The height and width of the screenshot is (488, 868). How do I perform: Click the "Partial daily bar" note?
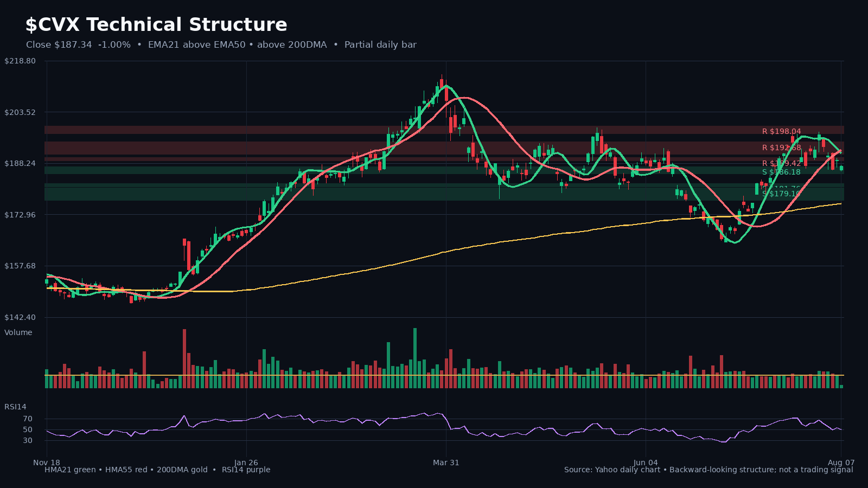coord(380,45)
